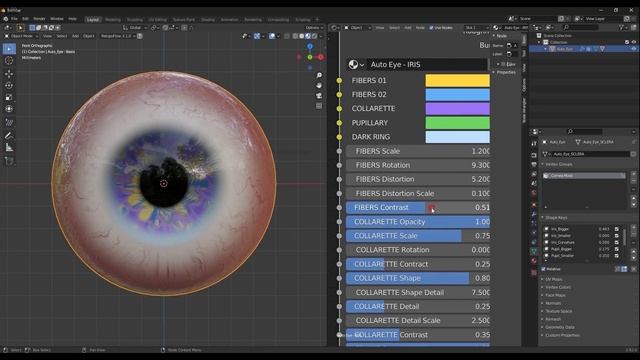The width and height of the screenshot is (640, 360).
Task: Toggle the Use Nodes checkbox
Action: (x=431, y=28)
